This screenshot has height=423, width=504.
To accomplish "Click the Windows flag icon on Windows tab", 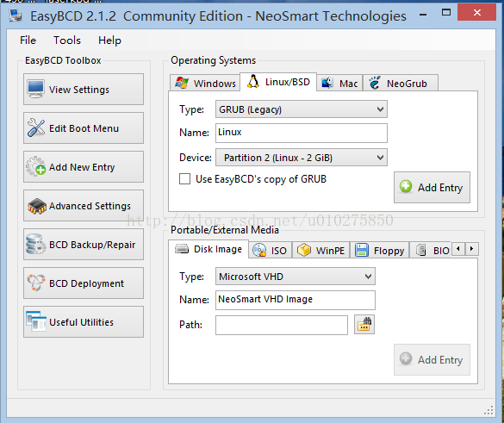I will pyautogui.click(x=182, y=84).
